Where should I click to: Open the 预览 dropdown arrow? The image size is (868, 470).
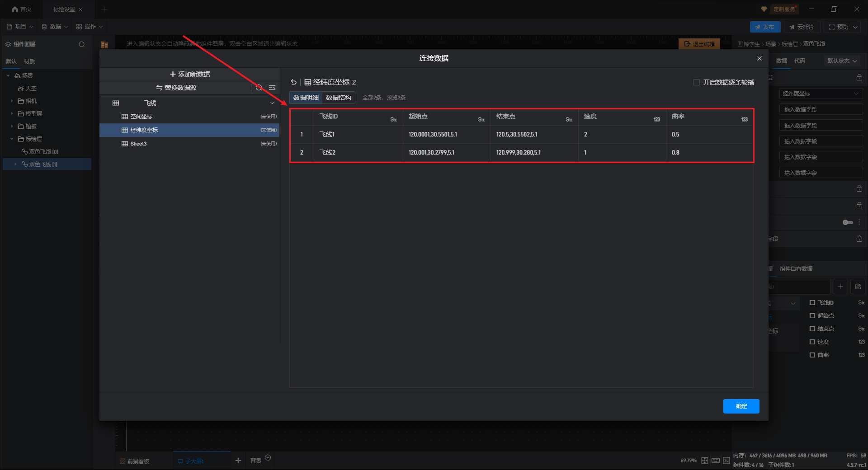855,27
